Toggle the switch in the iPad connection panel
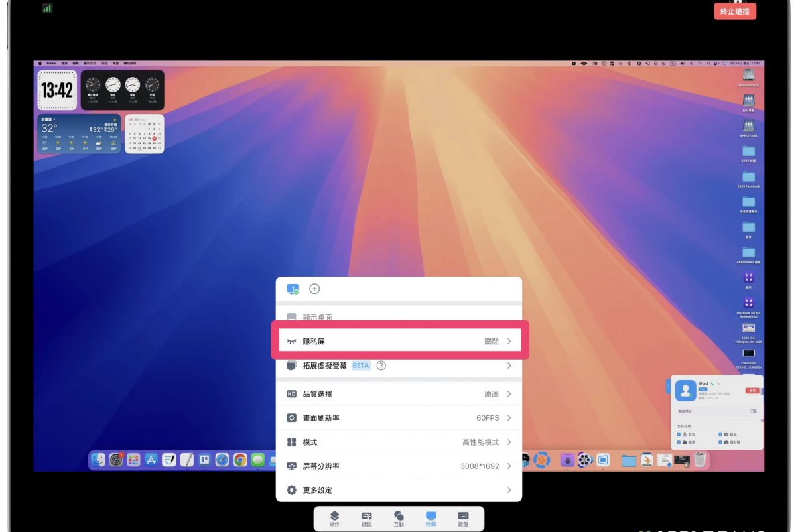The image size is (798, 532). pos(753,411)
